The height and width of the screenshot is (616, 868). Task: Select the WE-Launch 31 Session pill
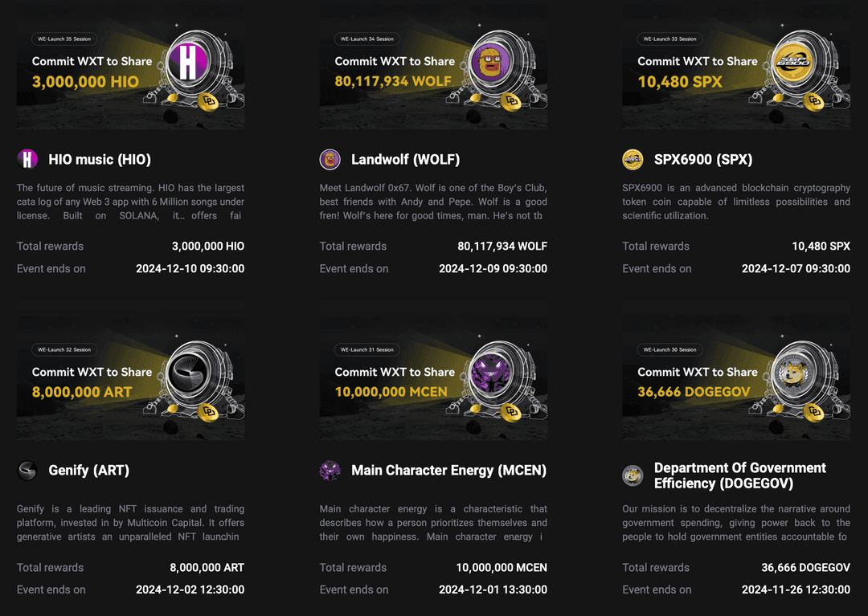pyautogui.click(x=366, y=349)
